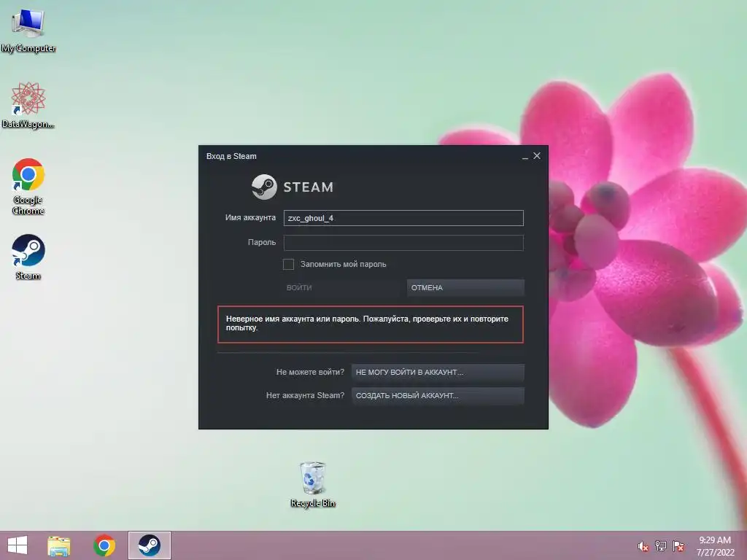Focus the 'Пароль' password field
The height and width of the screenshot is (560, 747).
pos(403,243)
